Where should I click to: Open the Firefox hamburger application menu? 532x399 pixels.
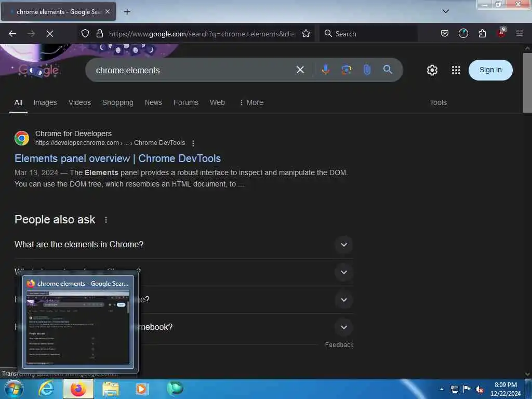[520, 33]
